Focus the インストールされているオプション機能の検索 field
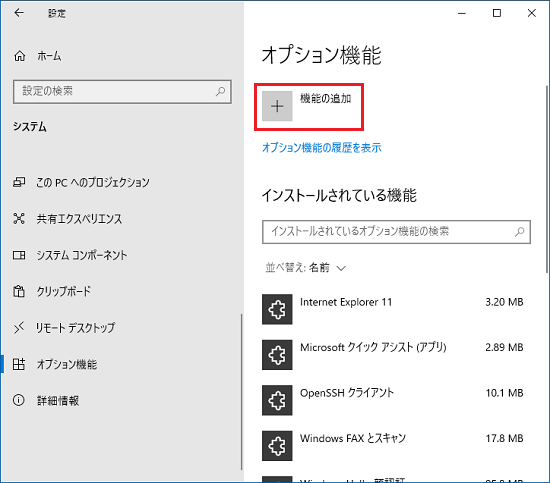The image size is (550, 483). pyautogui.click(x=396, y=232)
